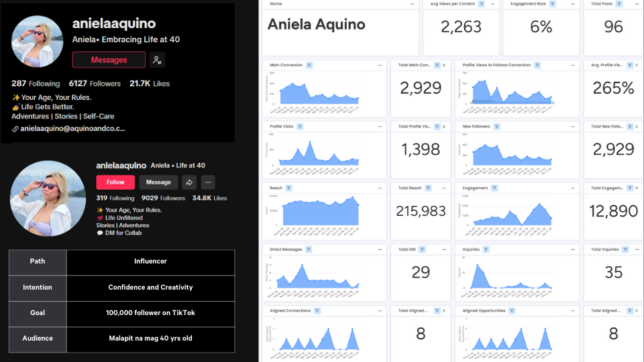644x362 pixels.
Task: Click the pink Follow button
Action: point(115,182)
